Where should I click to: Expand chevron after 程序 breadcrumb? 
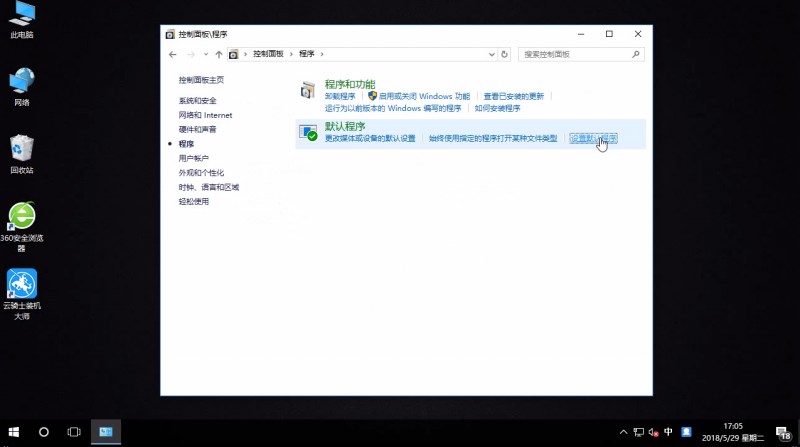pyautogui.click(x=322, y=54)
